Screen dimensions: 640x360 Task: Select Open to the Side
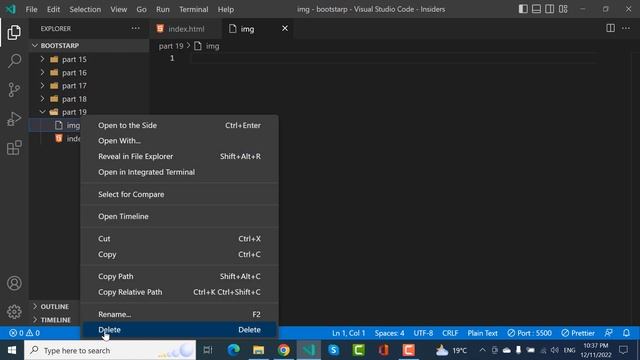coord(179,125)
